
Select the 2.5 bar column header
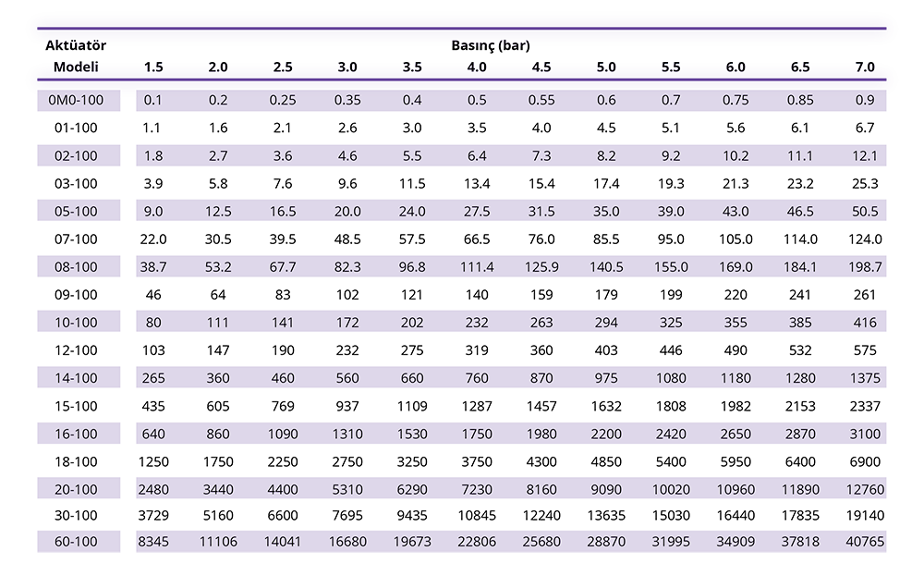pos(283,67)
